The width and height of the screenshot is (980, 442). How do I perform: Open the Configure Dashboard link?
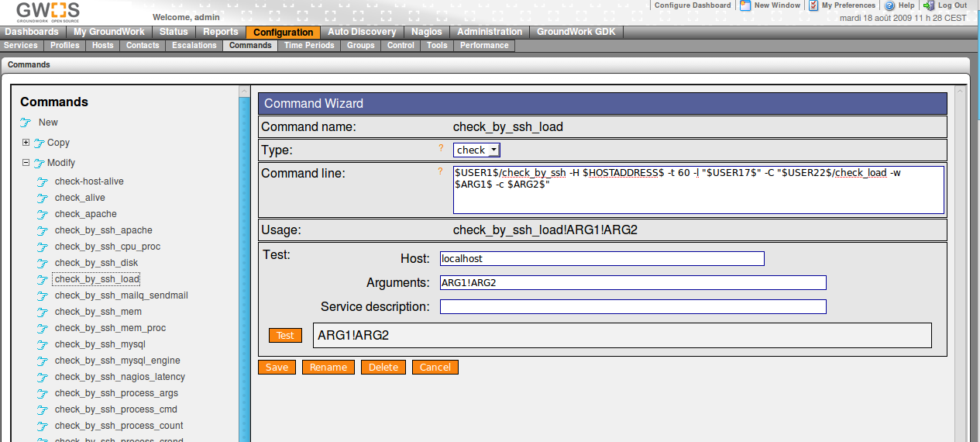click(x=692, y=5)
